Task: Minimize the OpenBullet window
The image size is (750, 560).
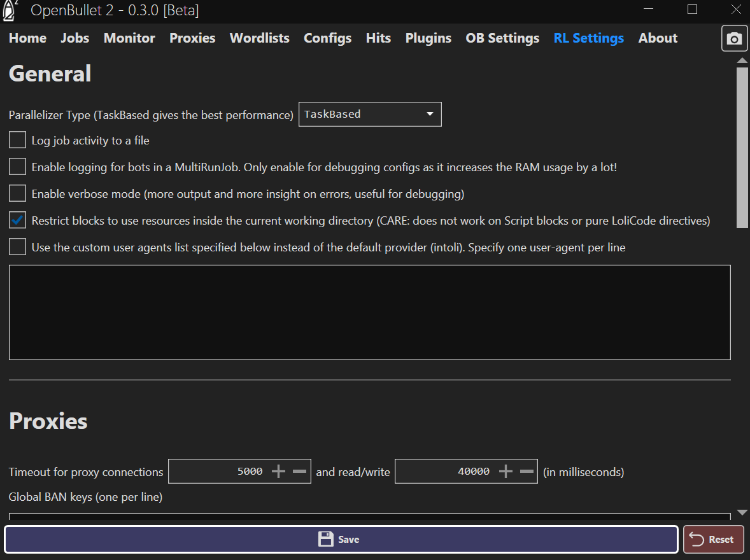Action: (x=648, y=10)
